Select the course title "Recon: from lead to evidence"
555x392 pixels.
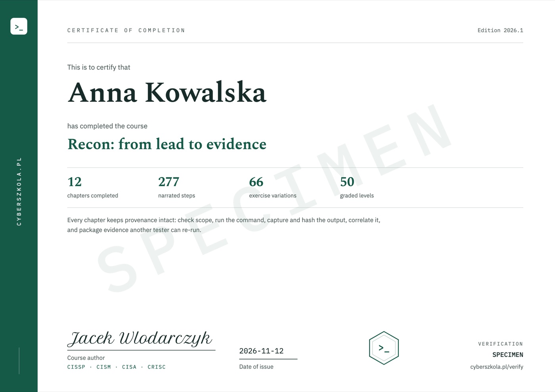167,144
